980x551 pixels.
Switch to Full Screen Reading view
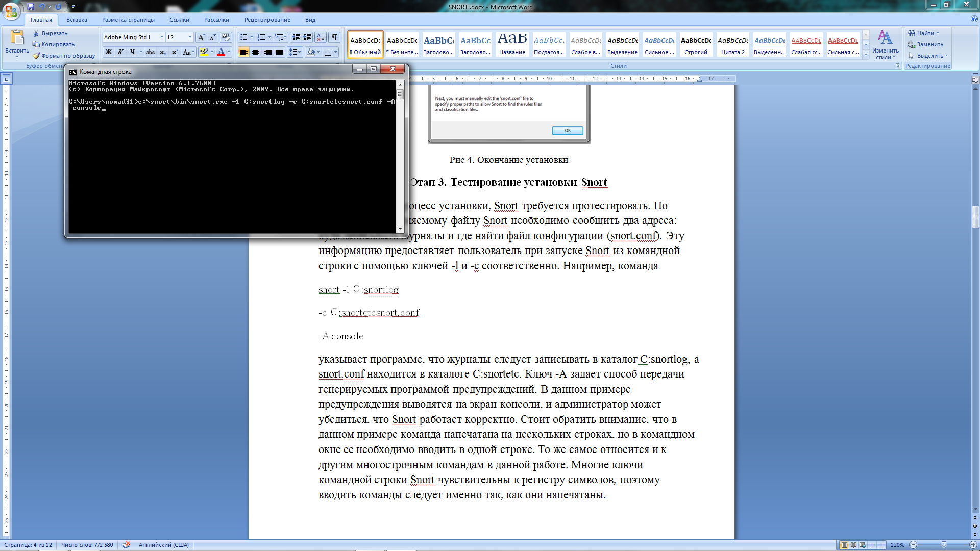pos(853,545)
